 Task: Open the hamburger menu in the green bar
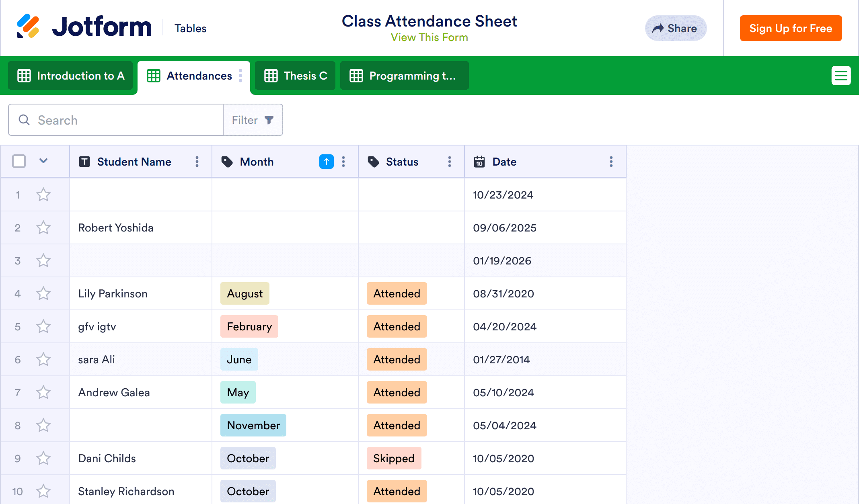[x=841, y=76]
